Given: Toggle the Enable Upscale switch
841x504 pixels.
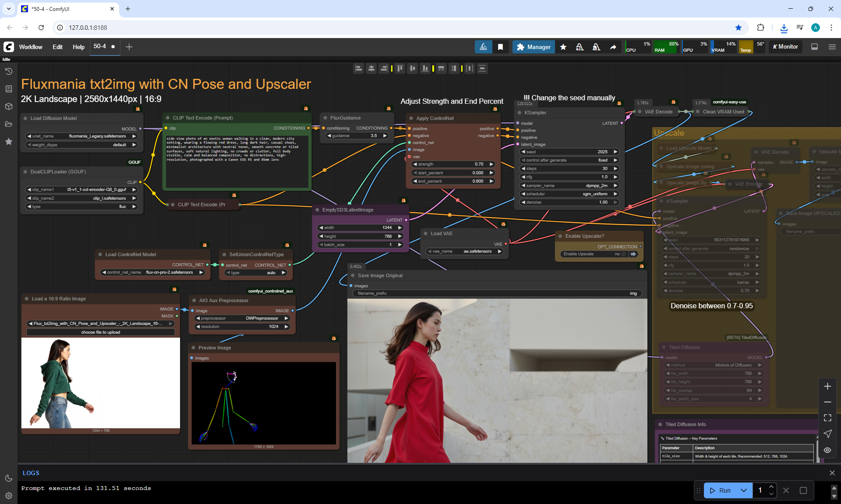Looking at the screenshot, I should [624, 254].
